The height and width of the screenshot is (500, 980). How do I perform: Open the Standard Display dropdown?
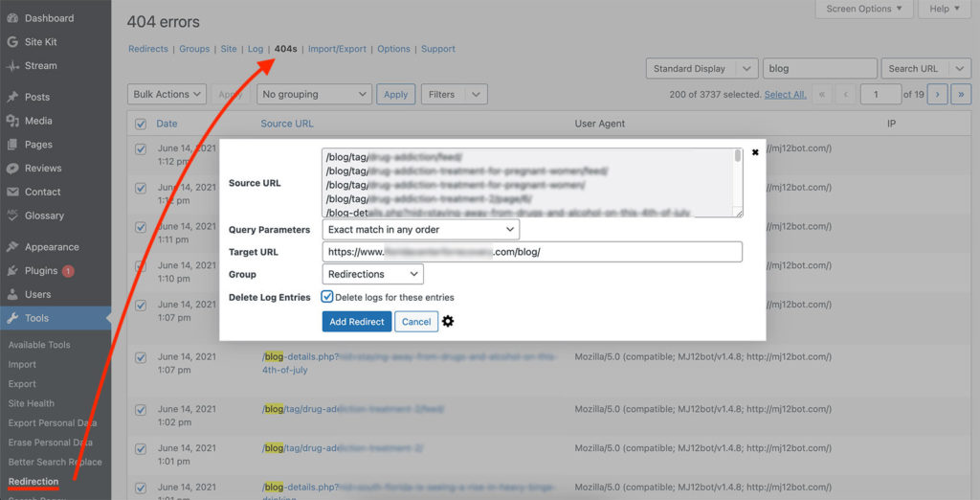coord(702,69)
